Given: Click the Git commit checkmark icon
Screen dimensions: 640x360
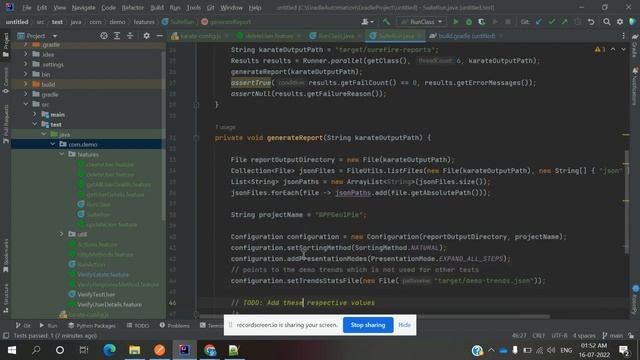Looking at the screenshot, I should point(552,22).
